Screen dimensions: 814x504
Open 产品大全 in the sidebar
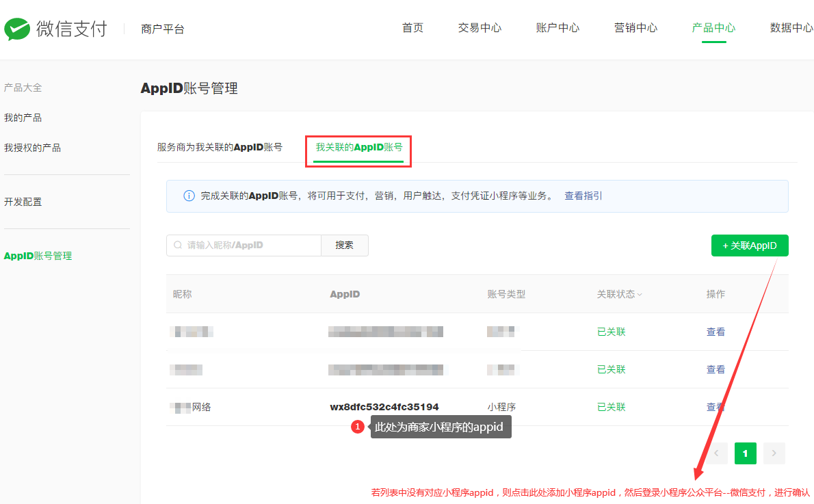click(23, 88)
